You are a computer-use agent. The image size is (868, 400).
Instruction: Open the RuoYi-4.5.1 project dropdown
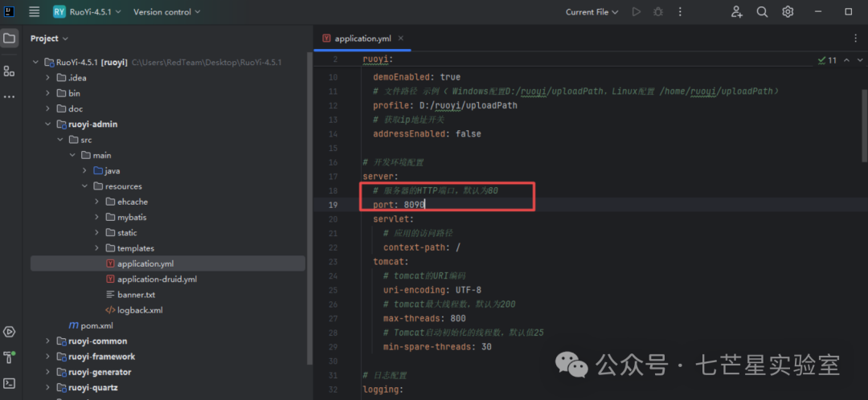click(x=95, y=11)
